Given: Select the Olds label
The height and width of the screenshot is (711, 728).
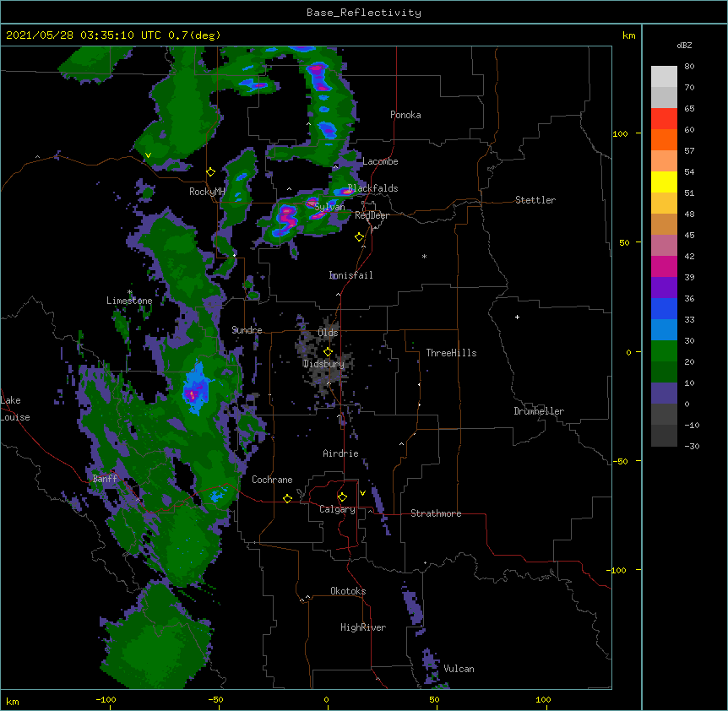Looking at the screenshot, I should pyautogui.click(x=328, y=333).
